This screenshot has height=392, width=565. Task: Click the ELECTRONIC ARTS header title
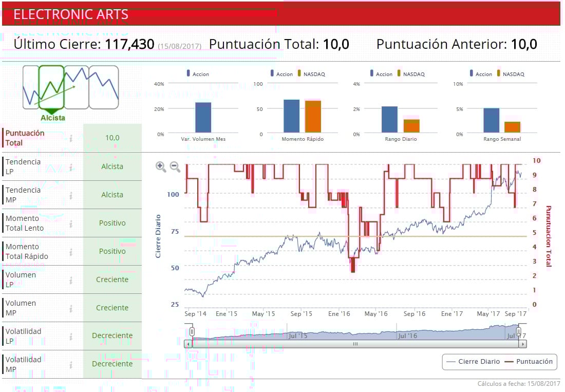click(71, 14)
